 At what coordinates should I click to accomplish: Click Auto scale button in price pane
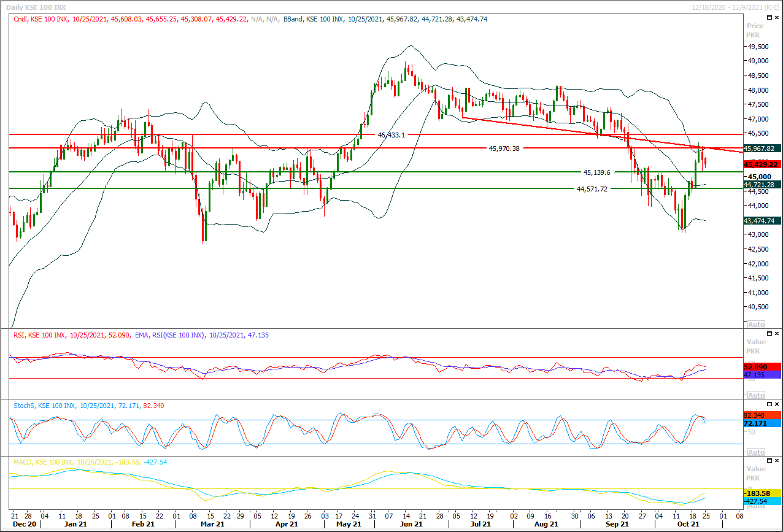(756, 324)
